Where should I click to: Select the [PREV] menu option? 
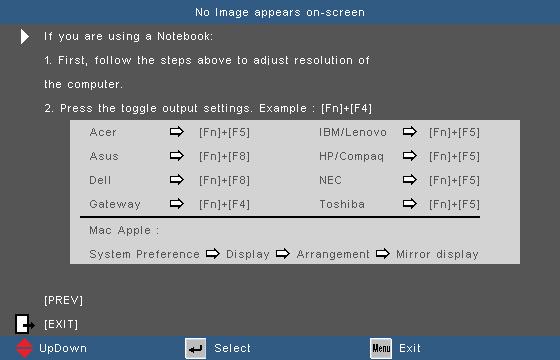63,300
